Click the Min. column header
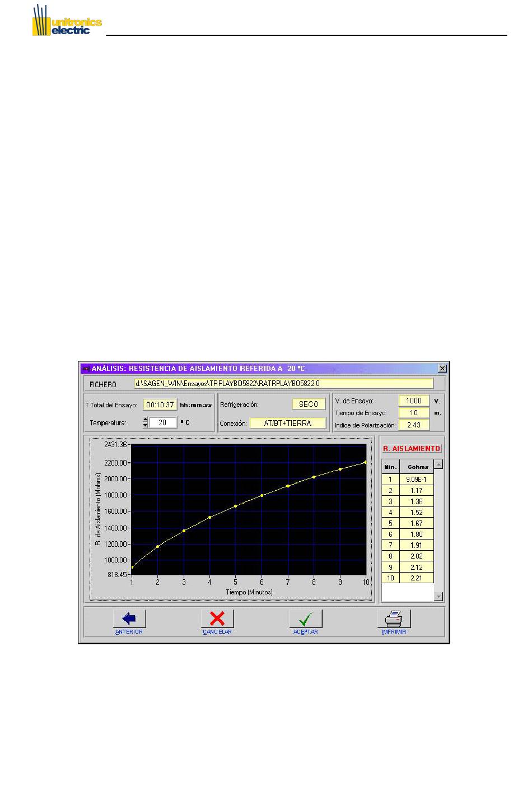 (390, 467)
